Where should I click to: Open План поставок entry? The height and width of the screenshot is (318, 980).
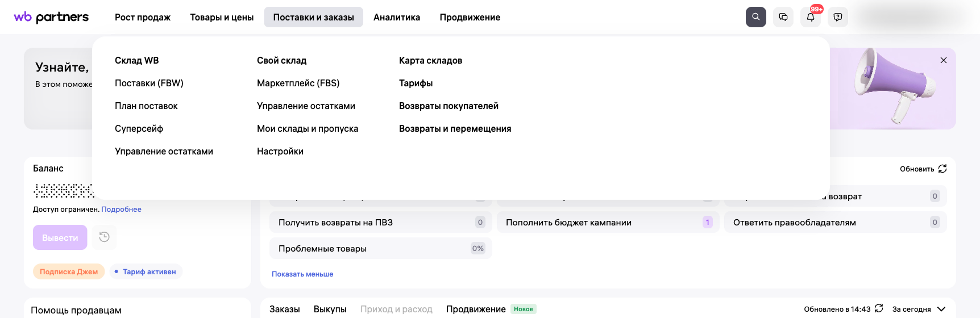point(146,106)
